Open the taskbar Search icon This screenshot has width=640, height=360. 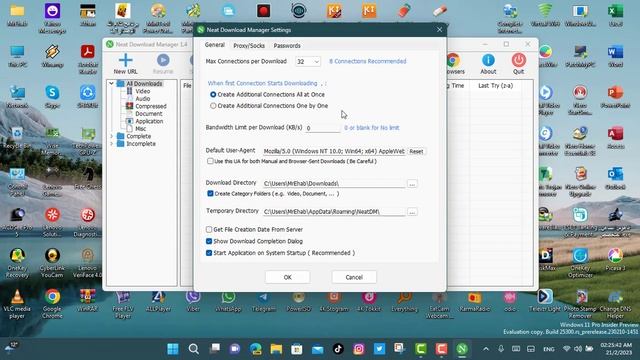[193, 349]
